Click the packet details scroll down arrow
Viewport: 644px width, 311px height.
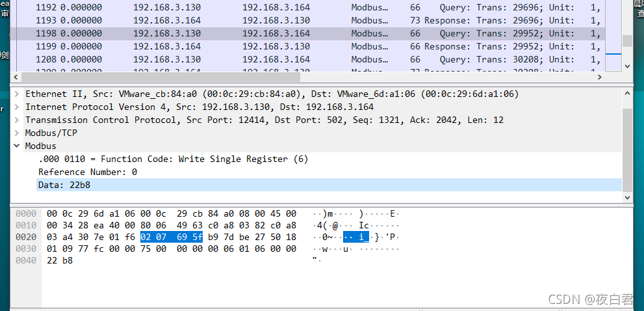point(626,198)
